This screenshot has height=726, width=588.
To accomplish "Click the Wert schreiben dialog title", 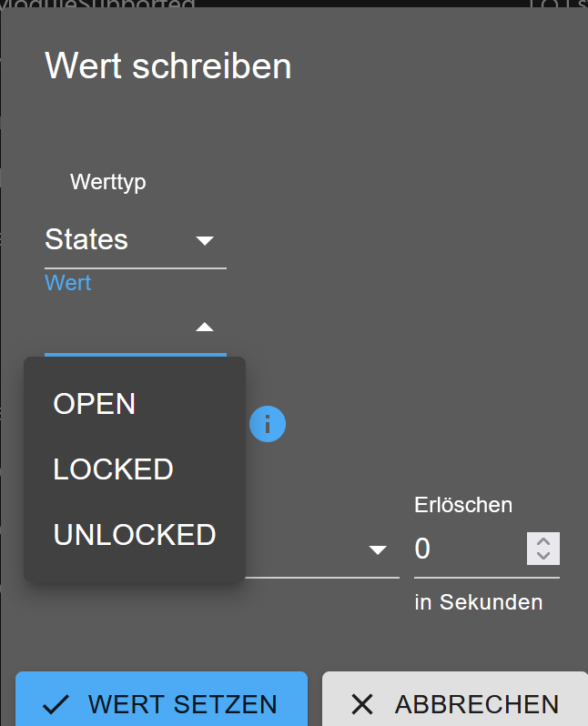I will coord(168,66).
